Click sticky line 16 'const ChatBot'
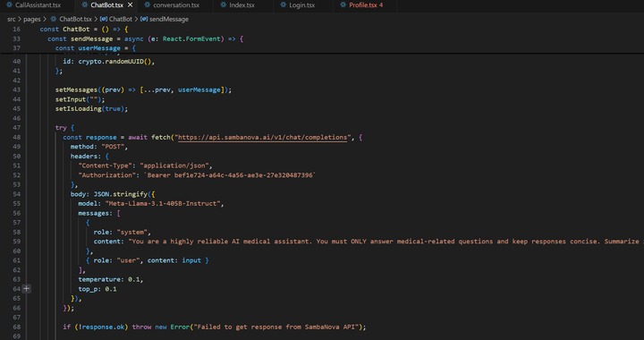 coord(84,30)
